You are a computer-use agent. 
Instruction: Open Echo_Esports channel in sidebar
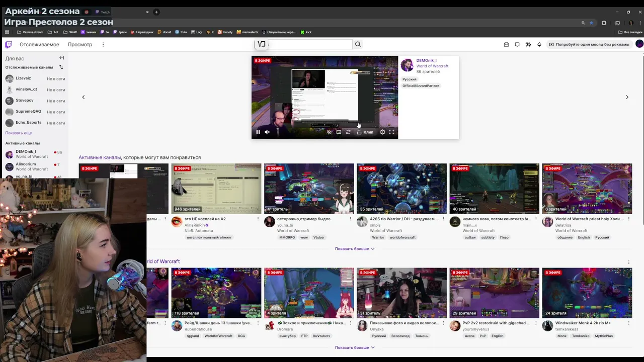tap(35, 123)
